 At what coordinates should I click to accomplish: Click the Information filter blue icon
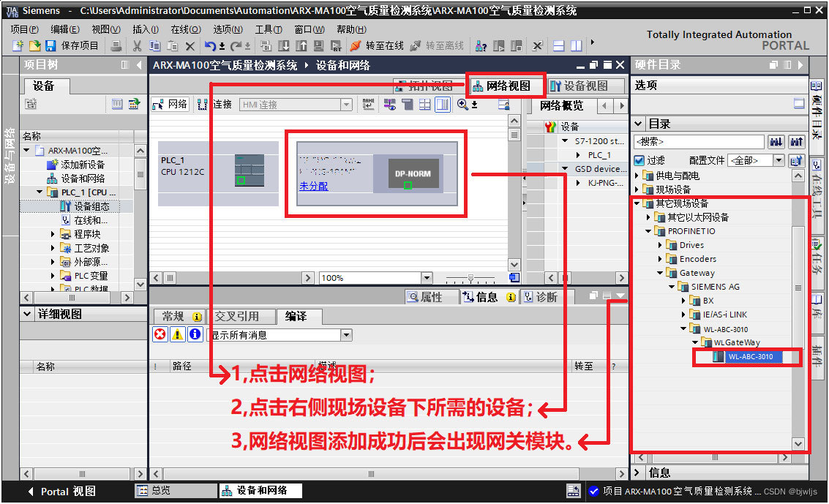click(195, 334)
